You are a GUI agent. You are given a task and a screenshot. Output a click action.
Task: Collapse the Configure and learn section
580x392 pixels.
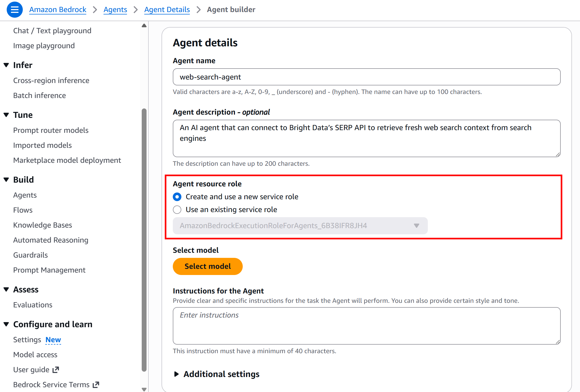point(6,324)
